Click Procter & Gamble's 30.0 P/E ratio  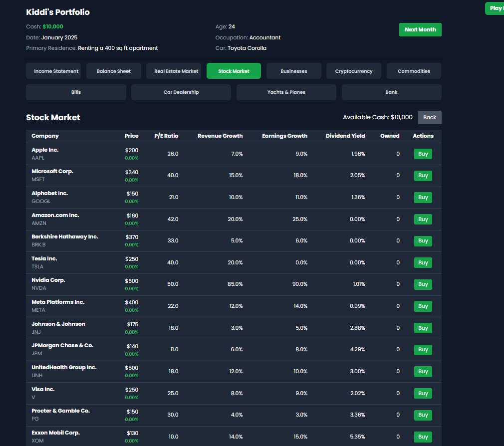173,415
